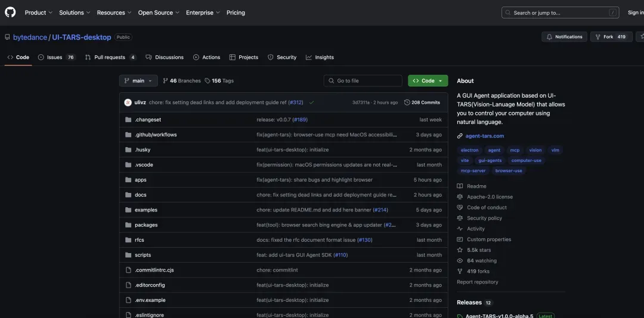Switch to the Insights tab
The height and width of the screenshot is (318, 644).
(320, 57)
